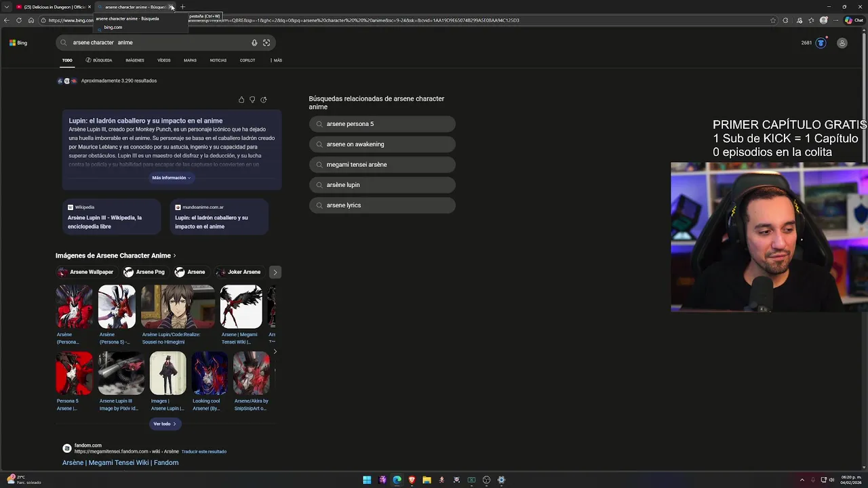Reload the page with the refresh icon

[x=19, y=20]
